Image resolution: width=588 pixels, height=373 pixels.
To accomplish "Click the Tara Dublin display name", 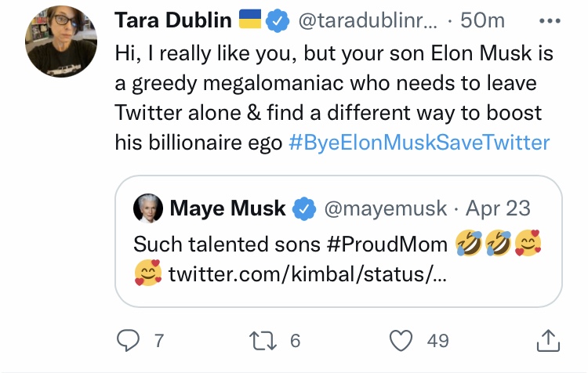I will click(173, 20).
